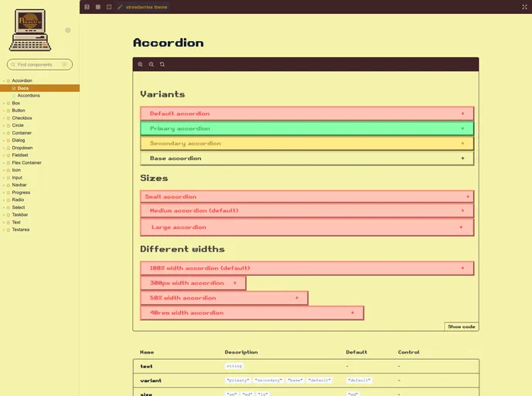Expand the Large accordion
532x396 pixels.
coord(307,227)
